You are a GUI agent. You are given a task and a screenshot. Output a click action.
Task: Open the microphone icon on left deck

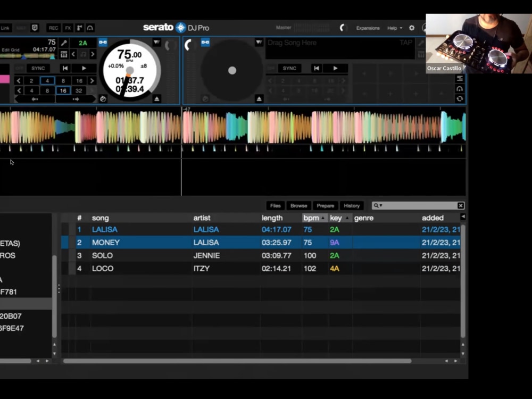click(64, 43)
